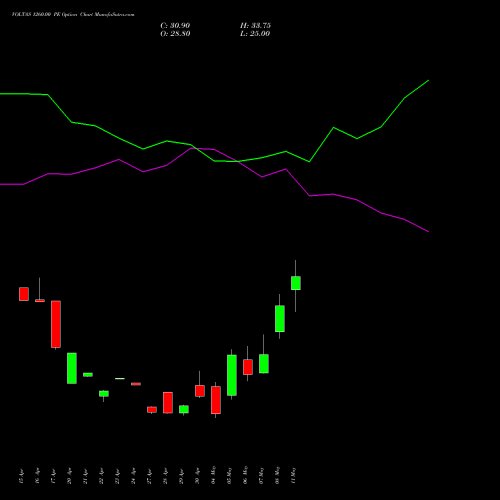Select the 17 Apr date label
This screenshot has height=500, width=500.
tap(54, 476)
